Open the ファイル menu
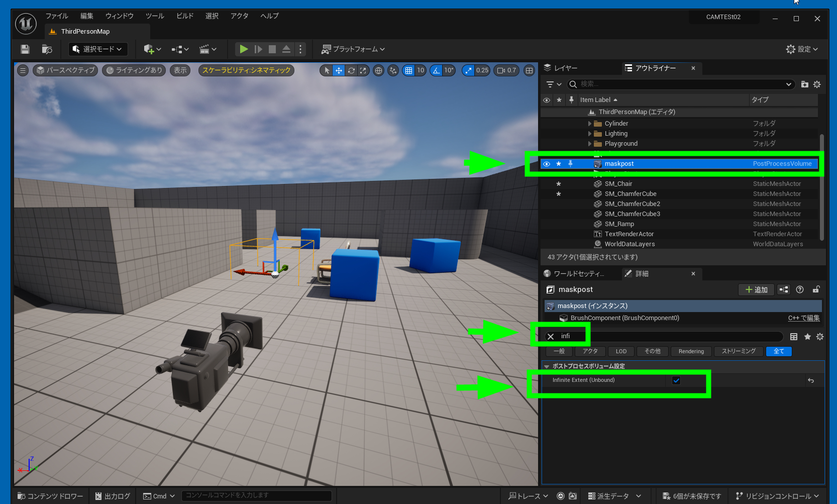The width and height of the screenshot is (837, 504). coord(57,16)
